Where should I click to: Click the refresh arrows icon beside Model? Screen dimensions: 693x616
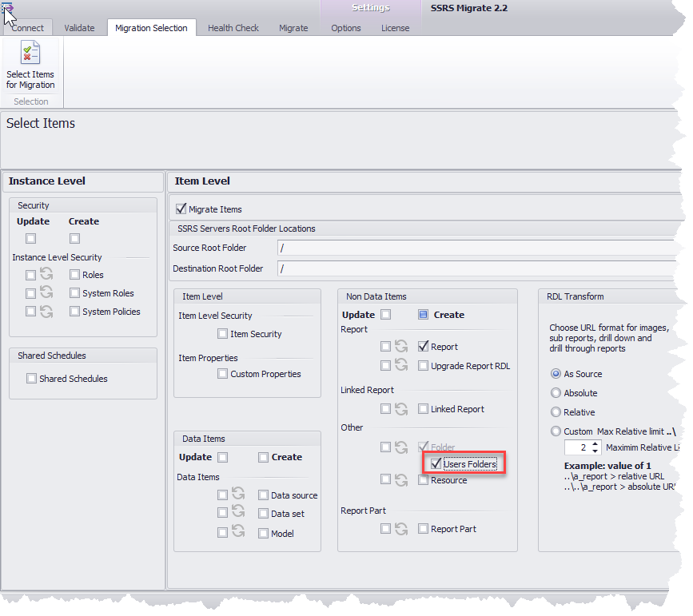(238, 531)
